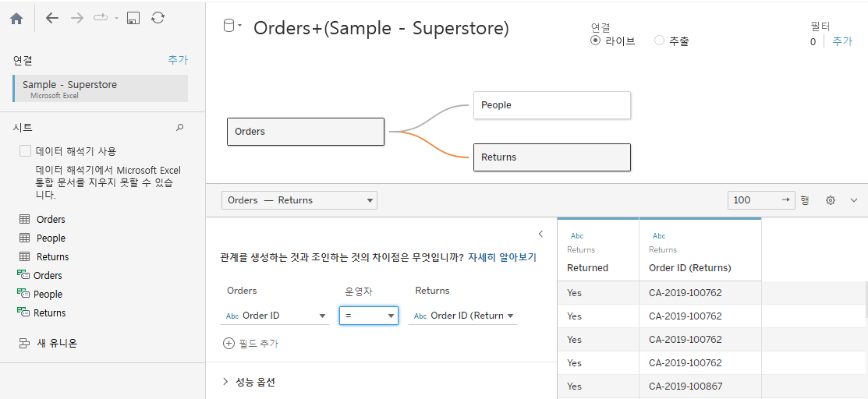Click the data source title Orders+(Sample - Superstore)
Screen dimensions: 868x399
381,28
